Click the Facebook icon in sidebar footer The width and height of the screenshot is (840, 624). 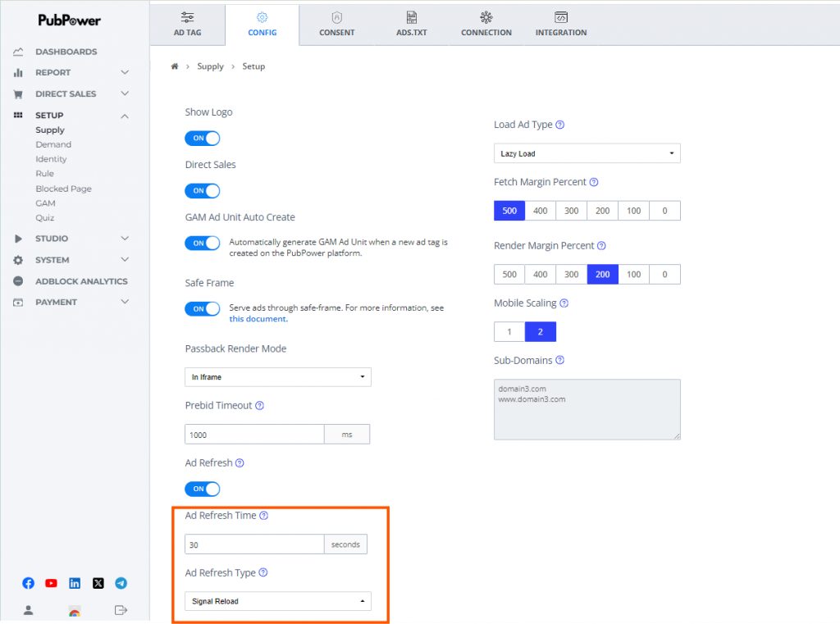pyautogui.click(x=28, y=583)
